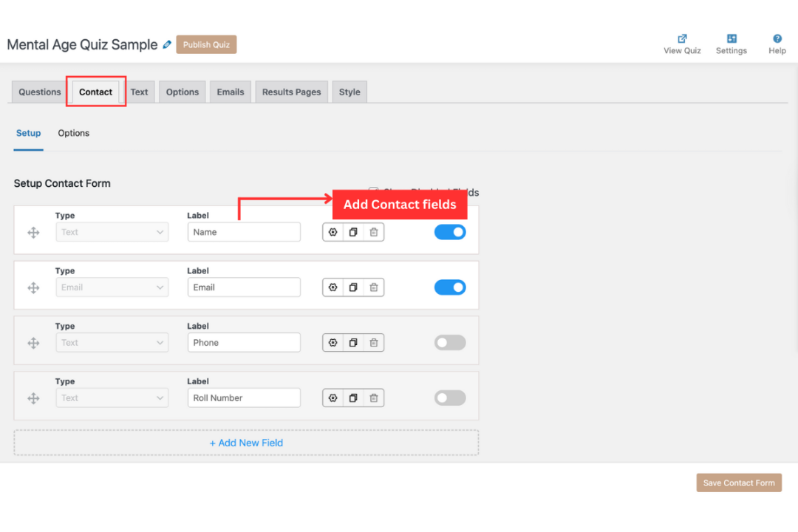Open Type dropdown for Name field

tap(112, 232)
